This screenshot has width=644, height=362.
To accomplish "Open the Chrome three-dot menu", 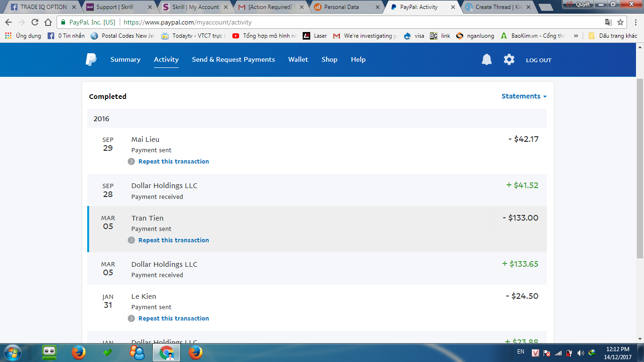I will (635, 22).
